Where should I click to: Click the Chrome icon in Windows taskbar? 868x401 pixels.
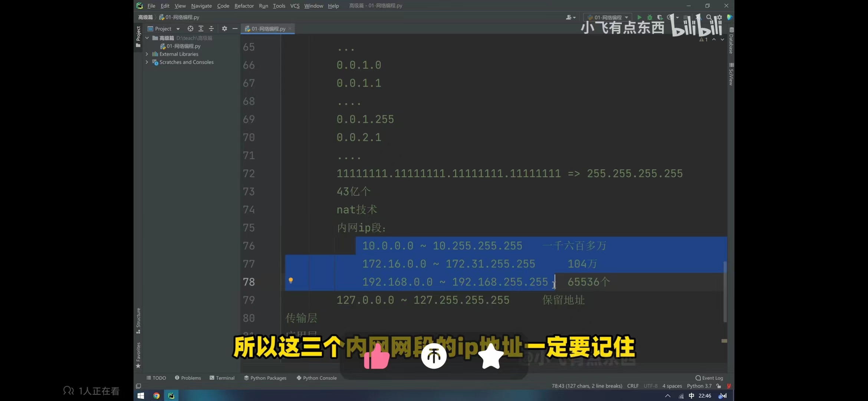click(157, 396)
